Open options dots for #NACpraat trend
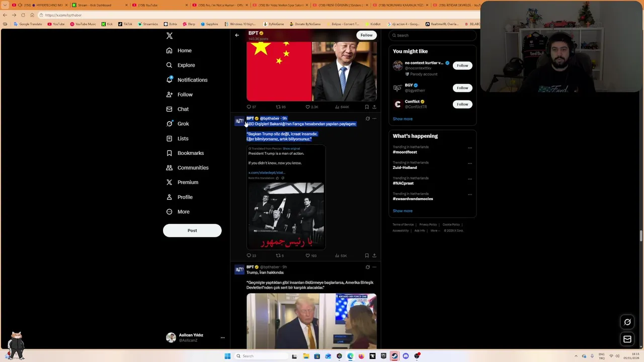Image resolution: width=644 pixels, height=362 pixels. [x=470, y=179]
